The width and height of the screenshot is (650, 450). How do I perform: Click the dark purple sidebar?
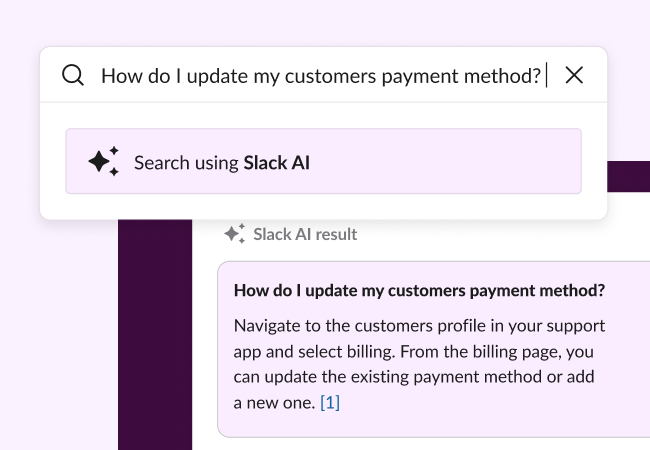[x=155, y=340]
